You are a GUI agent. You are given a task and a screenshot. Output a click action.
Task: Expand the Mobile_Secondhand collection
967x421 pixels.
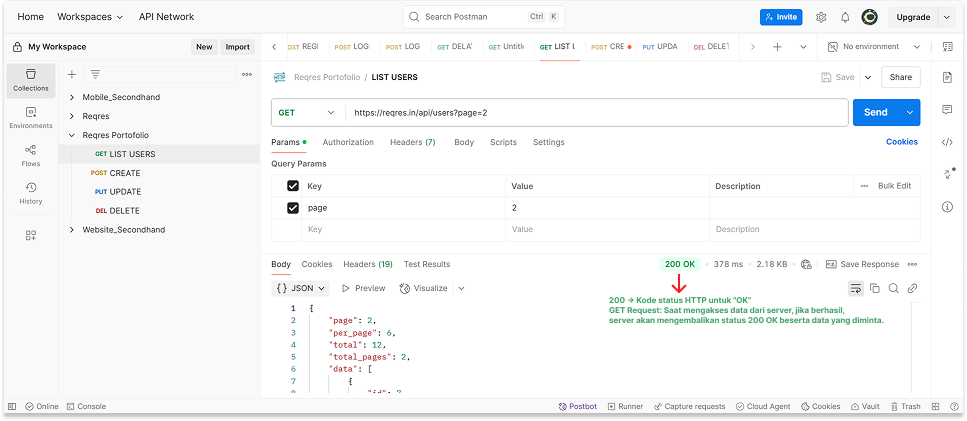click(x=72, y=97)
